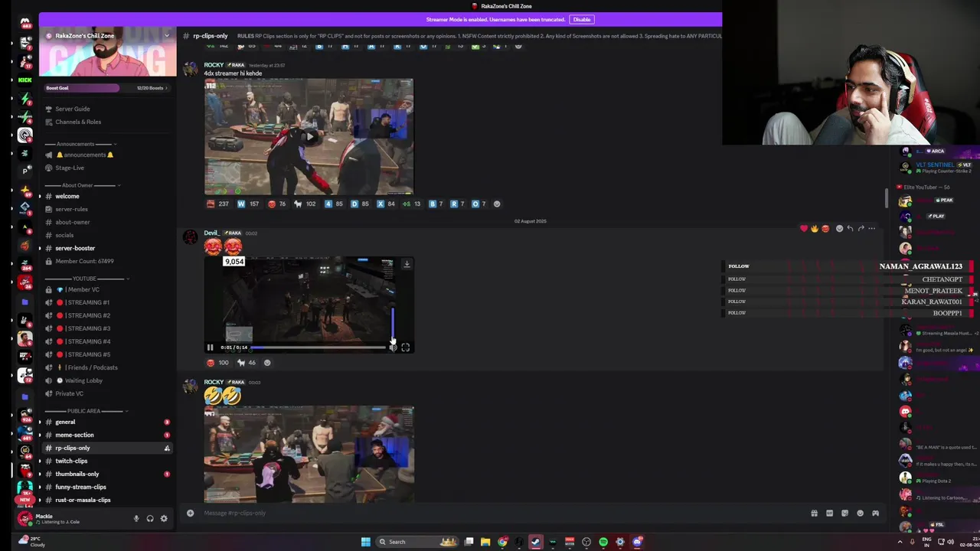Join the Waiting Lobby voice channel
The height and width of the screenshot is (551, 980).
[x=84, y=380]
